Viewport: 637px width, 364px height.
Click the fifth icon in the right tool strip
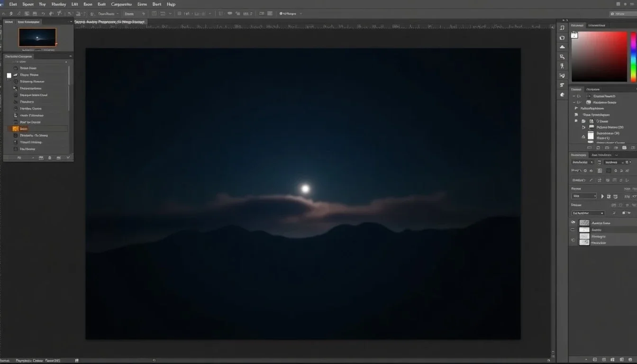click(562, 66)
